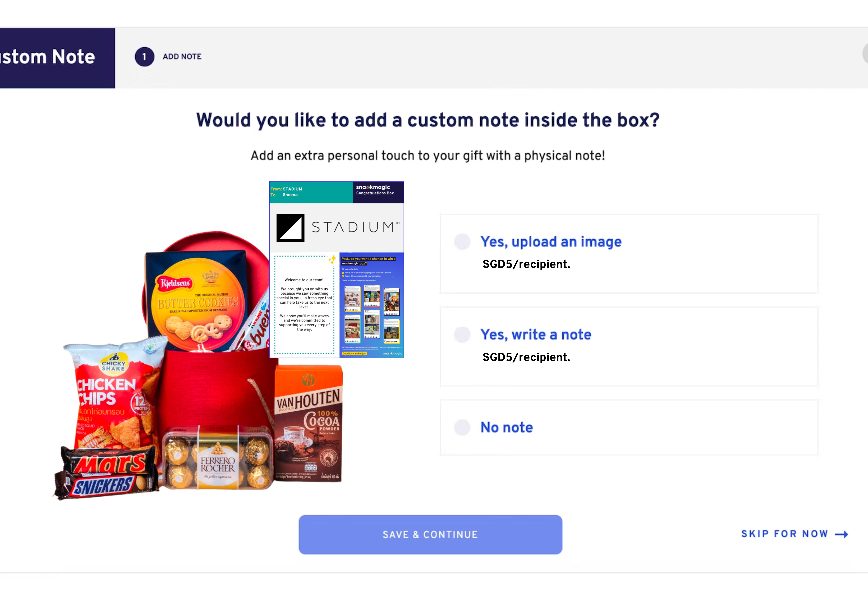Click the Ferrero Rocher box image
Screen dimensions: 868x600
coord(217,457)
